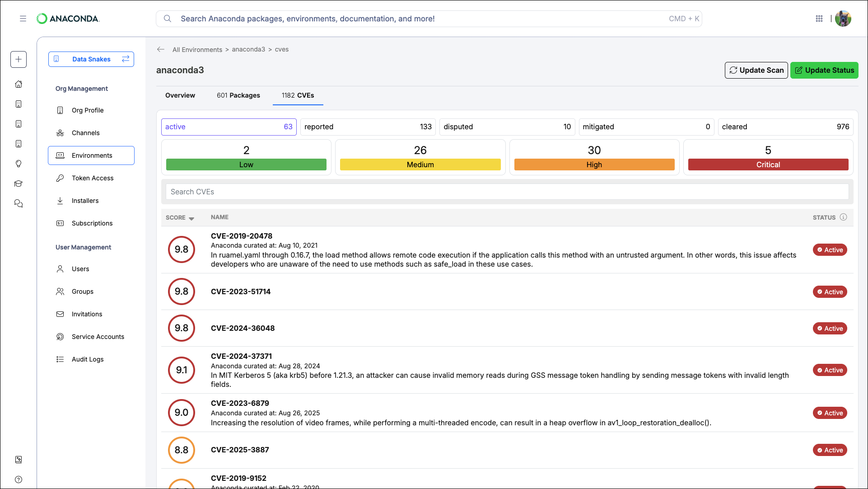Click Active badge for CVE-2024-37371
Viewport: 868px width, 489px height.
pyautogui.click(x=830, y=370)
